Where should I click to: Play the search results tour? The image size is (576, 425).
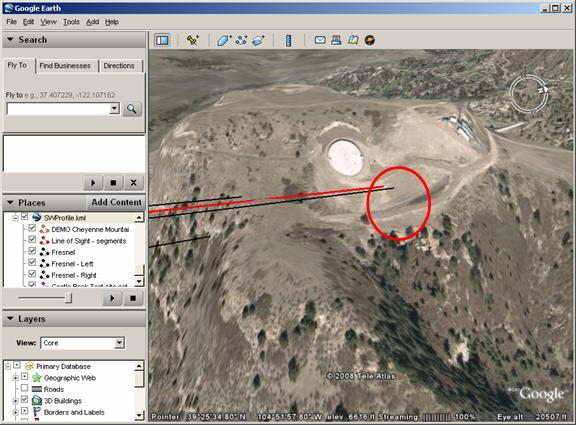tap(93, 183)
